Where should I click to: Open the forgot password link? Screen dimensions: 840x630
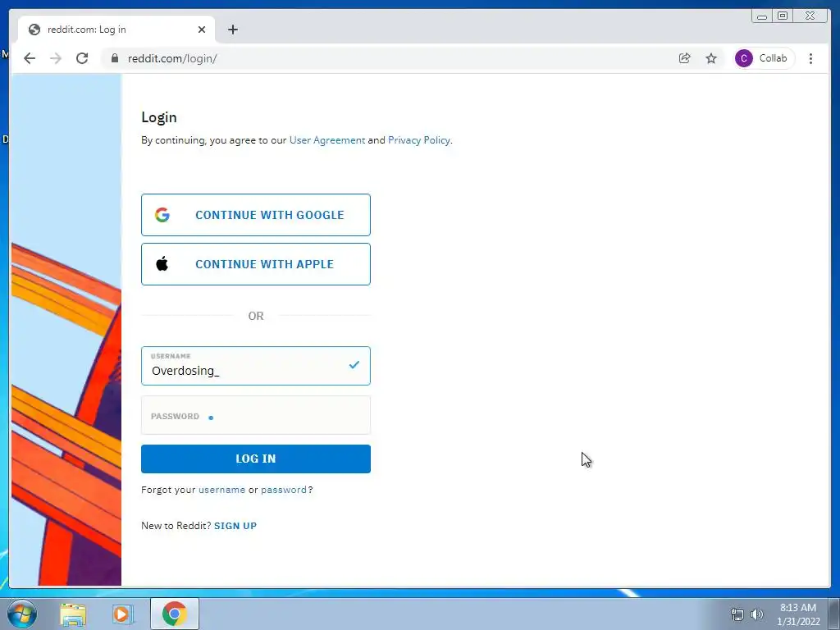(x=283, y=490)
